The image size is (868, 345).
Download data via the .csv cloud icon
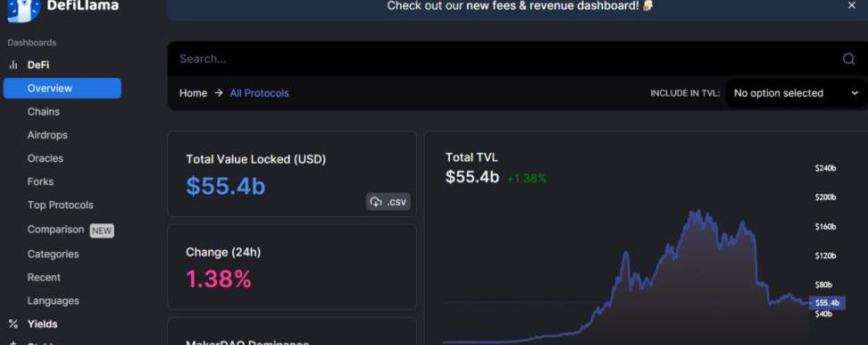[x=377, y=202]
